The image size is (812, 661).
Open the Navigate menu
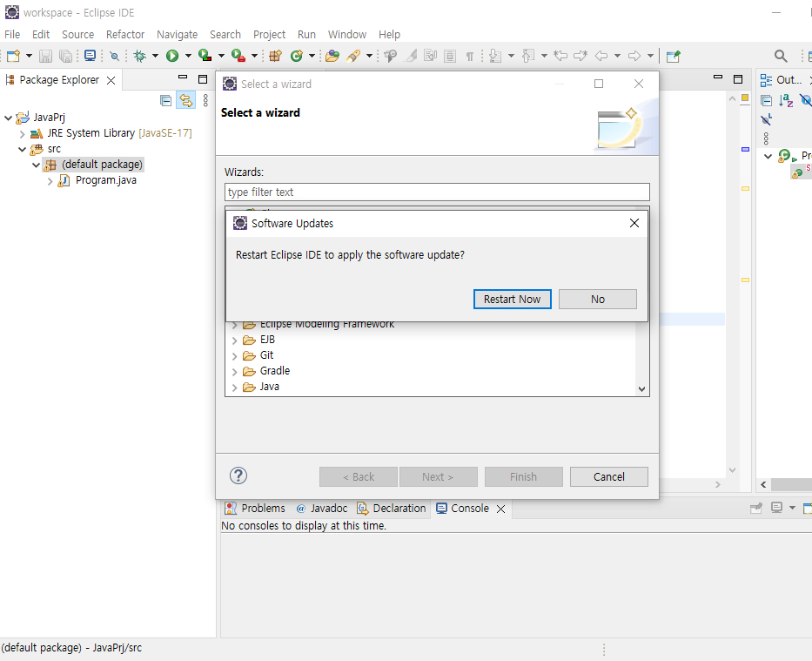177,34
